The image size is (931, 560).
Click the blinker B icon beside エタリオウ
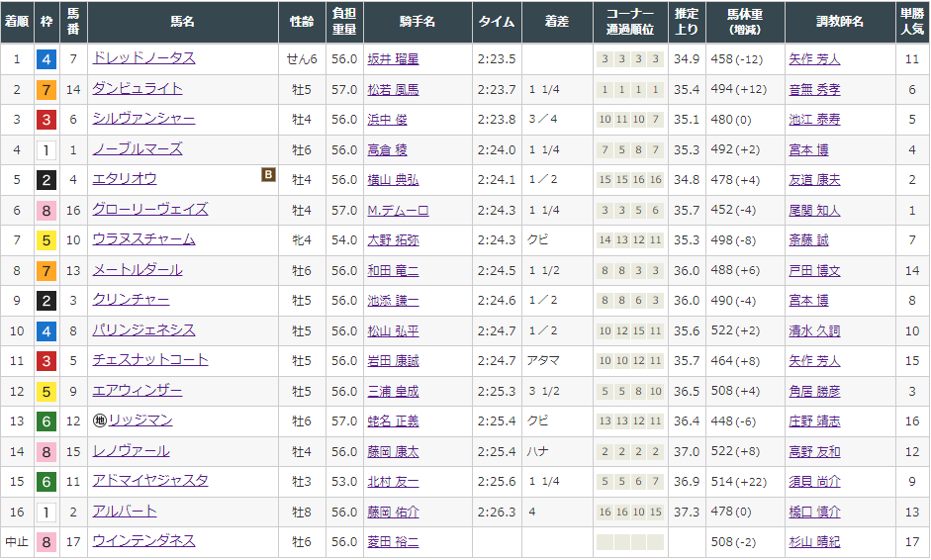tap(268, 174)
